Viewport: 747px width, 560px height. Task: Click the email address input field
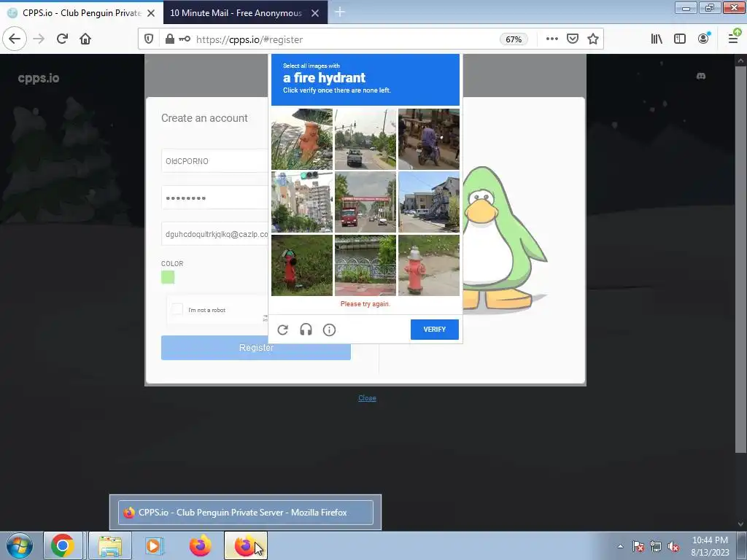(215, 234)
